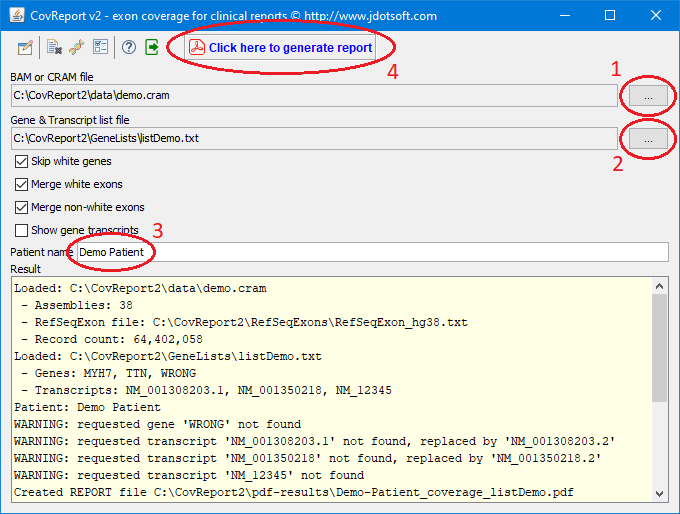Click the Patient name text field
This screenshot has width=680, height=514.
(x=370, y=252)
